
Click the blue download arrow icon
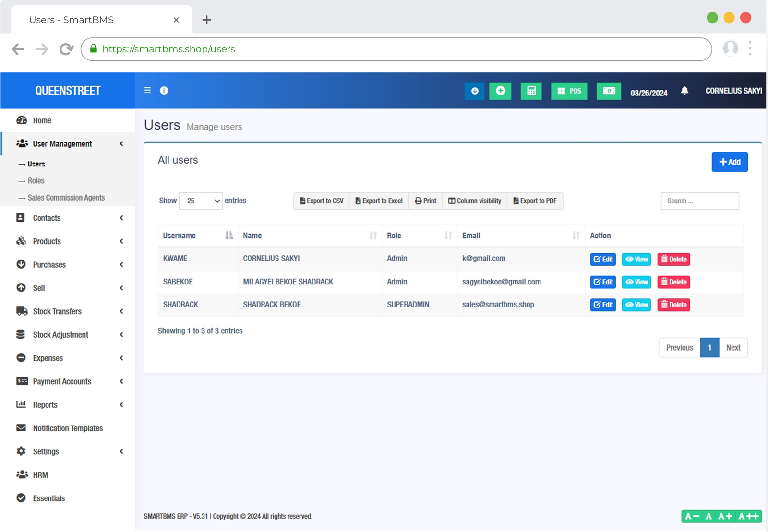pyautogui.click(x=475, y=91)
